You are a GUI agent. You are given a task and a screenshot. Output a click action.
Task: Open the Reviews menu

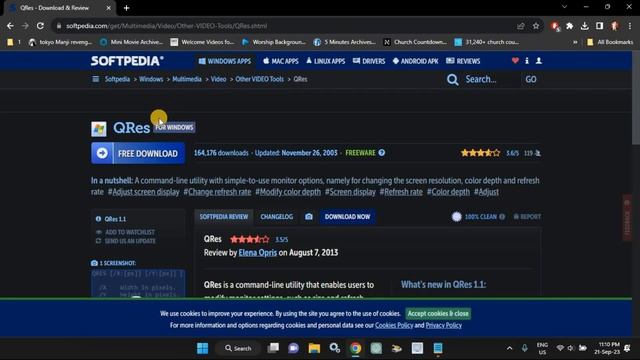(463, 61)
